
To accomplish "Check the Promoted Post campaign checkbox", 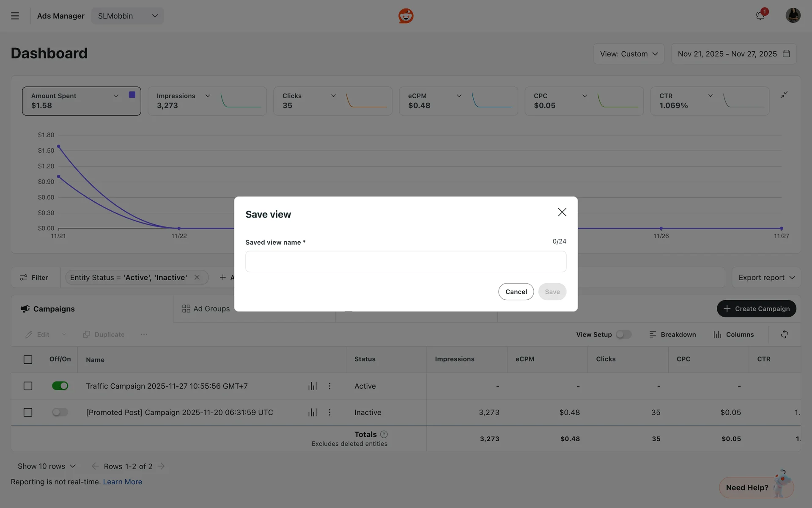I will (28, 412).
